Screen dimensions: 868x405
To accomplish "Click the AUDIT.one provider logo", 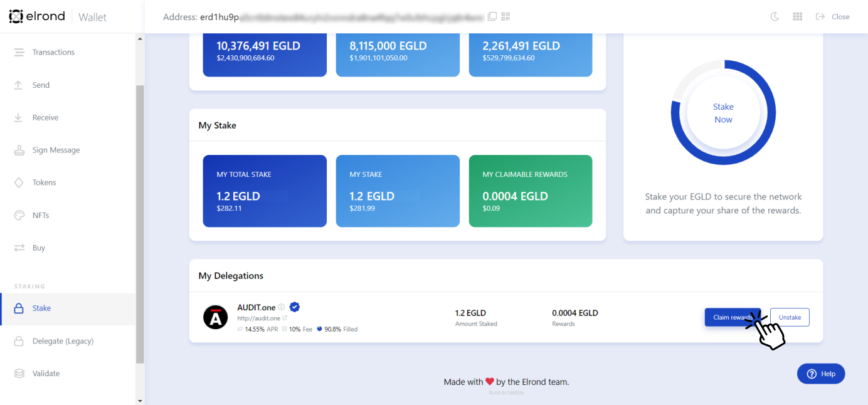I will coord(216,317).
